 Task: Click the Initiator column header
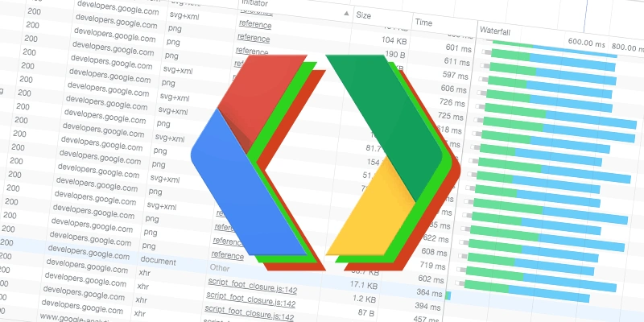click(x=254, y=3)
